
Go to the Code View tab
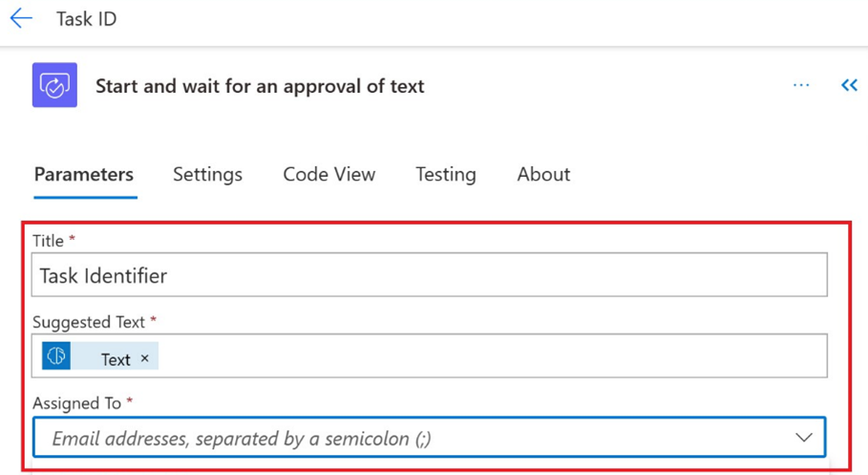click(329, 175)
